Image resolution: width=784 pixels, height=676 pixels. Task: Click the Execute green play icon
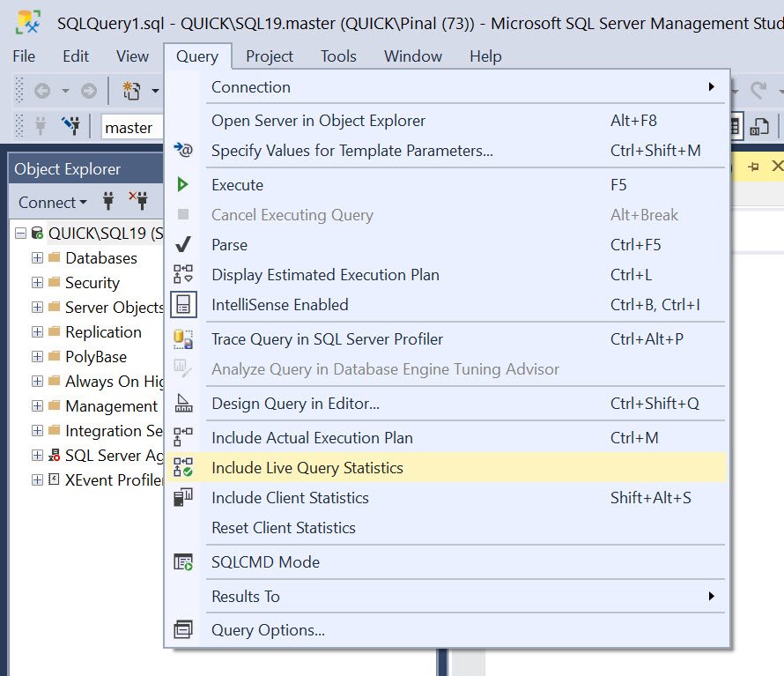click(x=182, y=184)
